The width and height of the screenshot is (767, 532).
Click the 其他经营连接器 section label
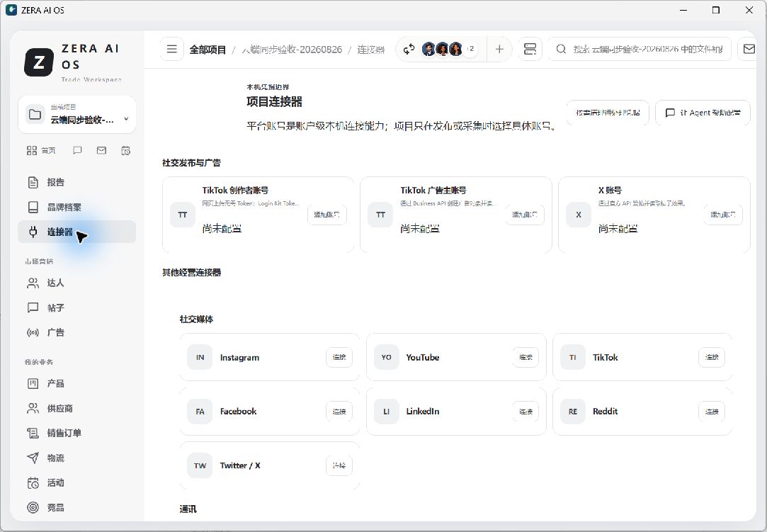[191, 273]
